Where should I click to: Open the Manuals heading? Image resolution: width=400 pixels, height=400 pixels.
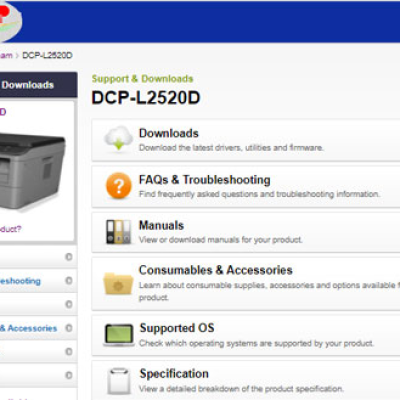click(161, 225)
